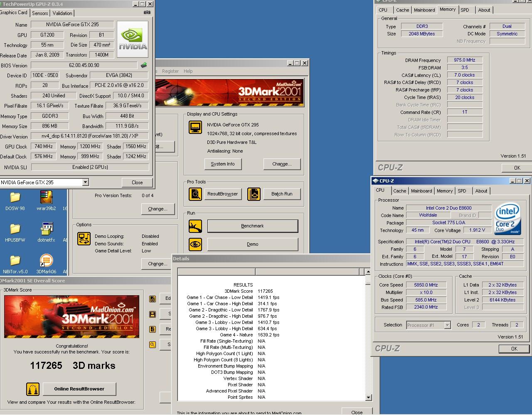This screenshot has width=532, height=415.
Task: Click the CPU-Z title bar icon
Action: 375,181
